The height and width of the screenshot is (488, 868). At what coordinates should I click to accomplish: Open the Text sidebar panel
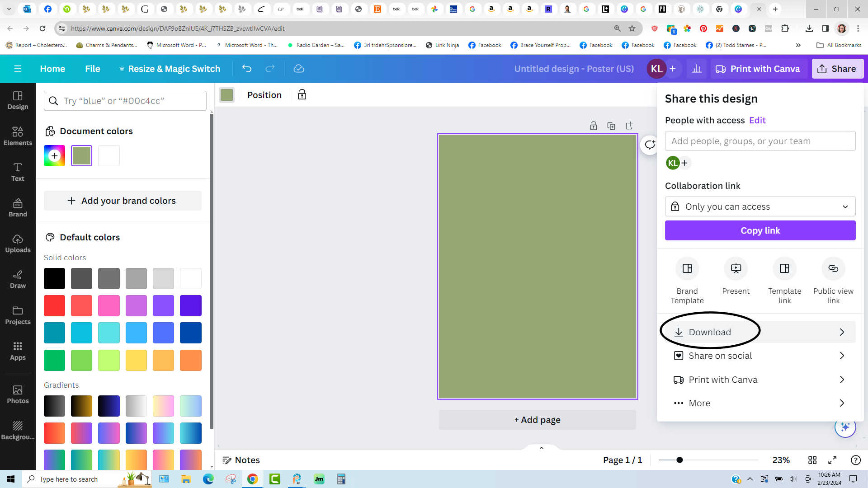pos(18,172)
